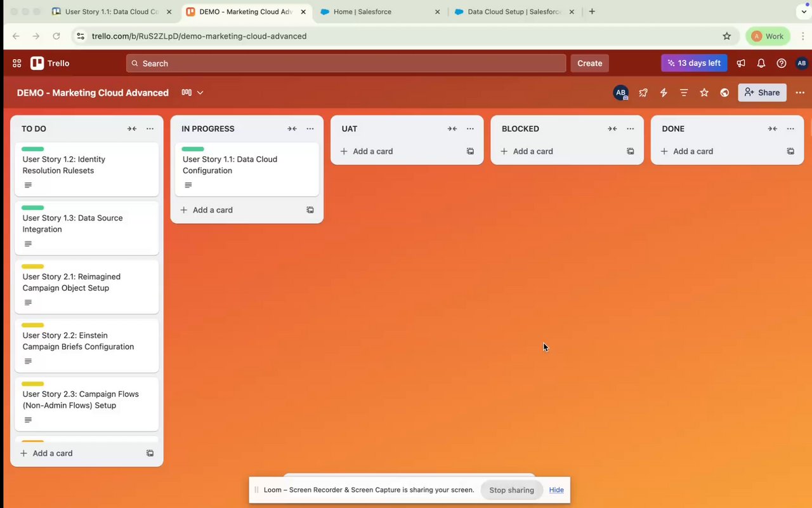812x508 pixels.
Task: Click the Hide link in Loom bar
Action: (556, 490)
